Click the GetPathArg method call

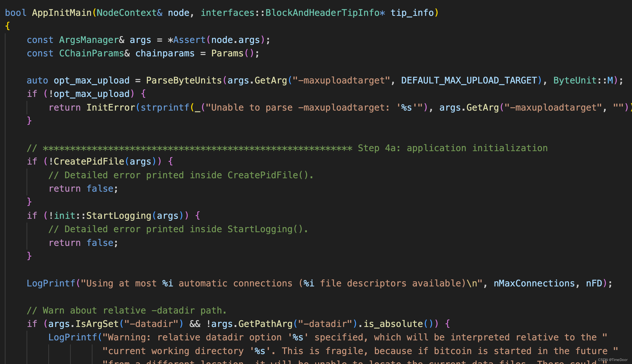pos(265,324)
